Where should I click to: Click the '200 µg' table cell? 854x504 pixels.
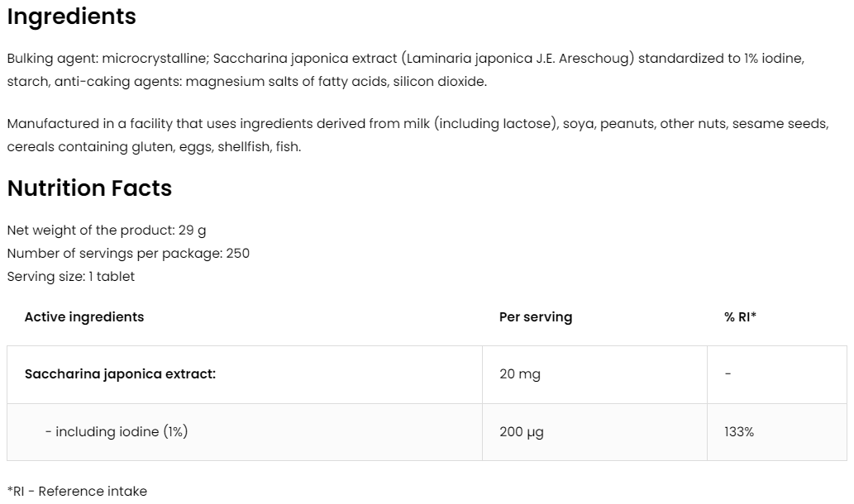coord(522,431)
